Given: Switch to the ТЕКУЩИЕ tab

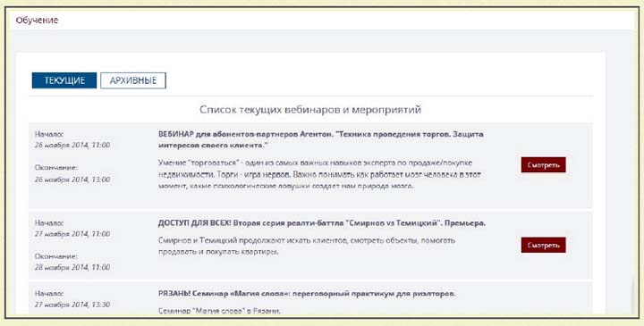Looking at the screenshot, I should click(x=64, y=80).
